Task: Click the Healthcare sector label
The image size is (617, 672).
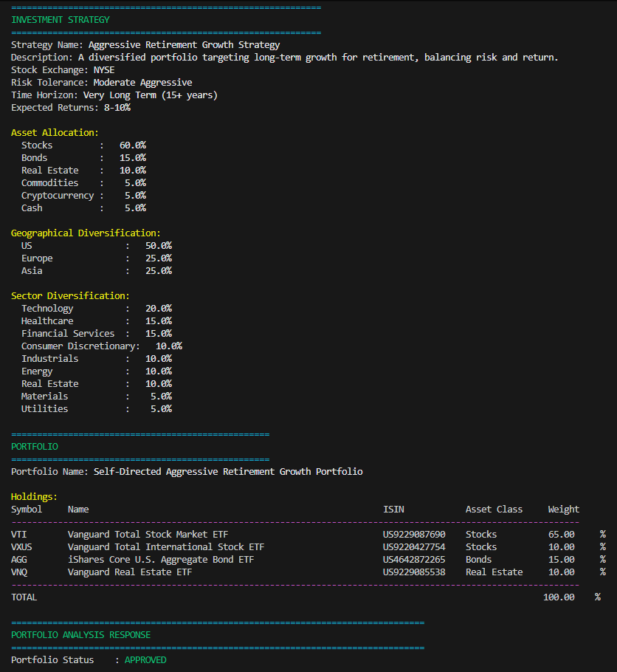Action: click(x=47, y=321)
